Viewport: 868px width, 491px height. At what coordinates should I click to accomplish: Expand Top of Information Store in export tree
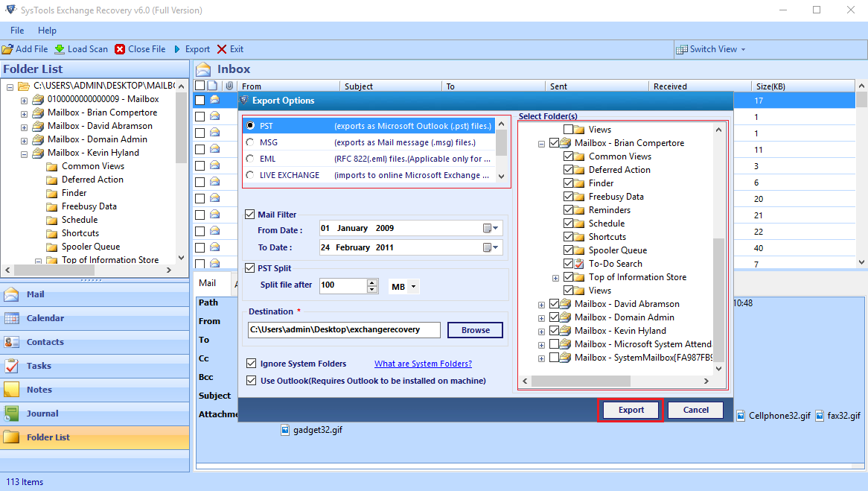click(x=555, y=278)
